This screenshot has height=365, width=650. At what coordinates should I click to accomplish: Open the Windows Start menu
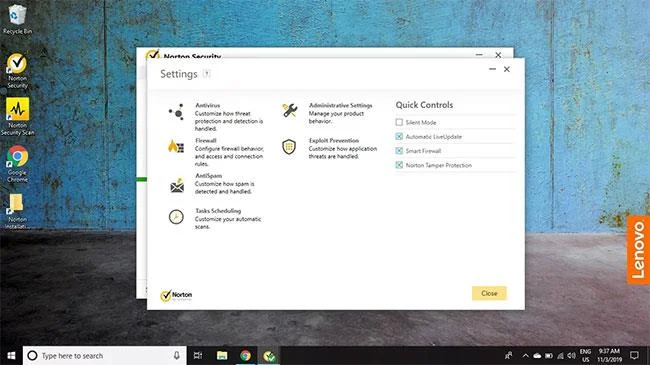coord(11,355)
